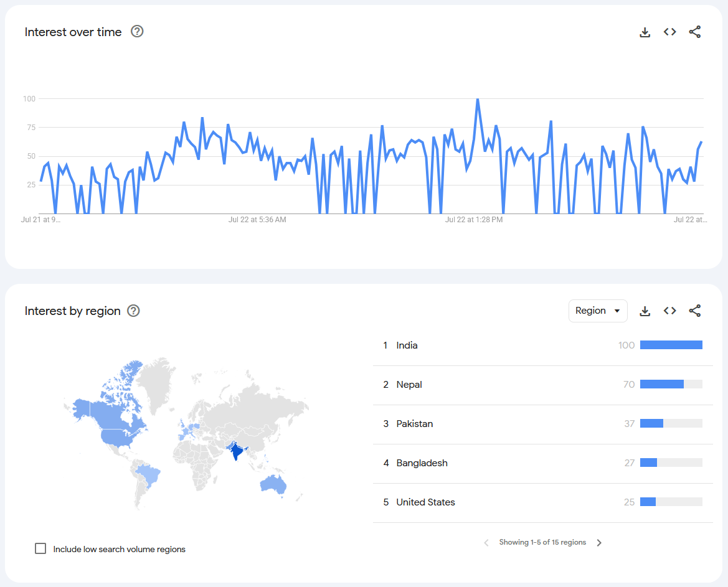Image resolution: width=728 pixels, height=587 pixels.
Task: Click Brazil on the world map
Action: [x=149, y=477]
